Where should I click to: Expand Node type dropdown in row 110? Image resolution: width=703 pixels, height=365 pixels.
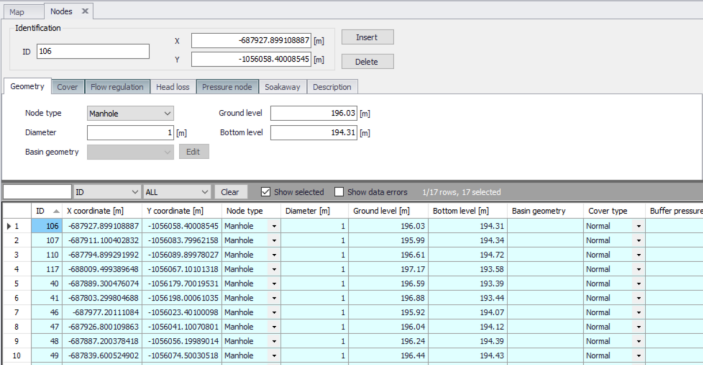coord(274,255)
